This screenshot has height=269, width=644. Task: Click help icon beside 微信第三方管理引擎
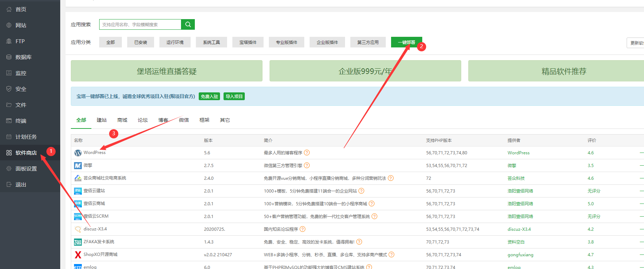(x=307, y=165)
